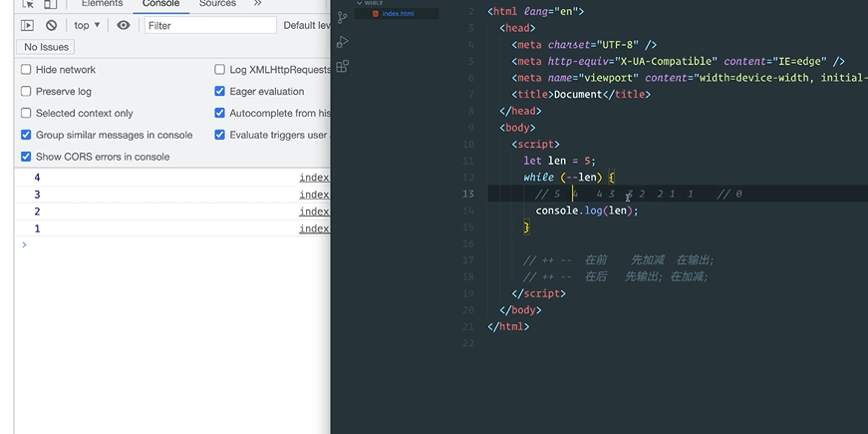Click the closing </html> tag
This screenshot has width=868, height=434.
point(508,327)
